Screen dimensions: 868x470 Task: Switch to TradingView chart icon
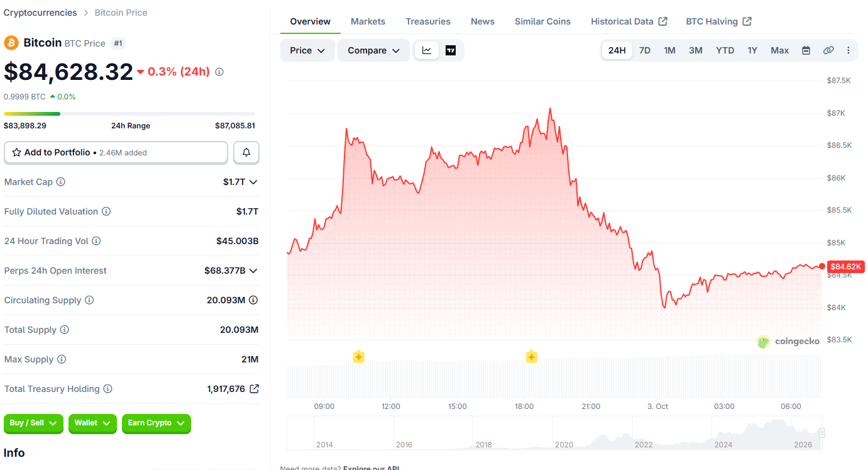451,50
